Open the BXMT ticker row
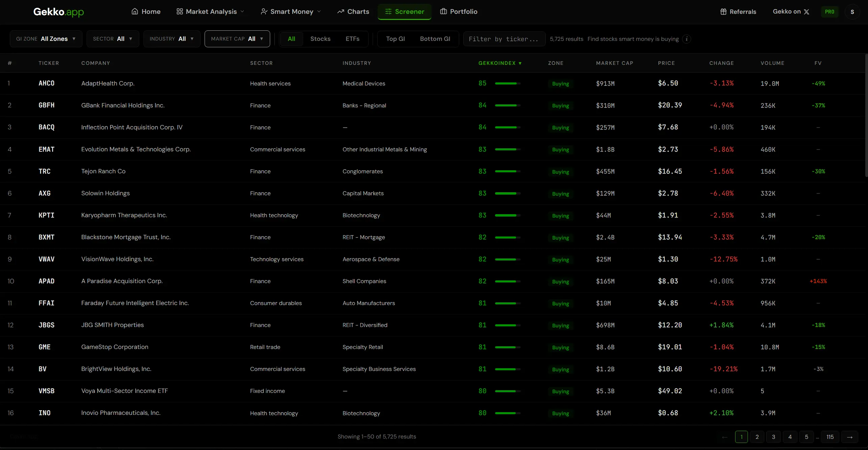The width and height of the screenshot is (868, 450). click(432, 237)
